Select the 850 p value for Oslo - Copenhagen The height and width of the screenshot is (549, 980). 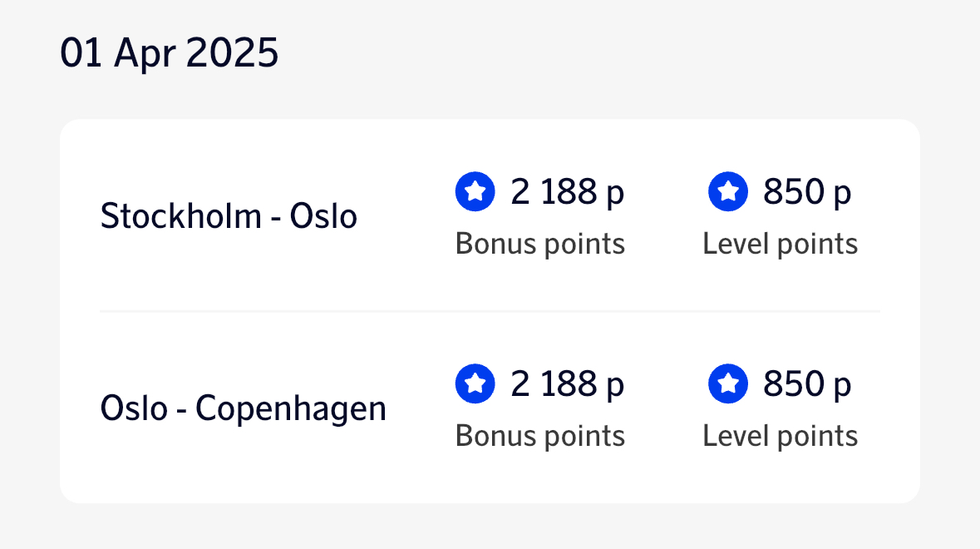click(x=807, y=384)
